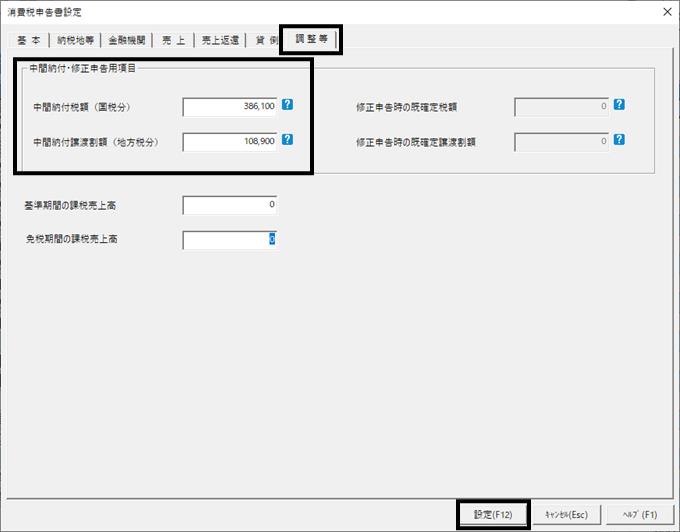Open help for 中間納付税額（国税分）

point(287,104)
